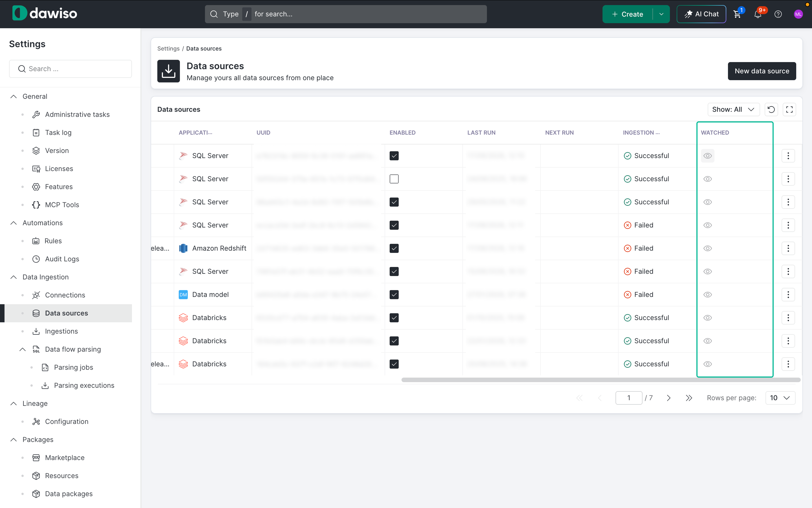Click the horizontal table scrollbar
The width and height of the screenshot is (812, 508).
pos(601,380)
